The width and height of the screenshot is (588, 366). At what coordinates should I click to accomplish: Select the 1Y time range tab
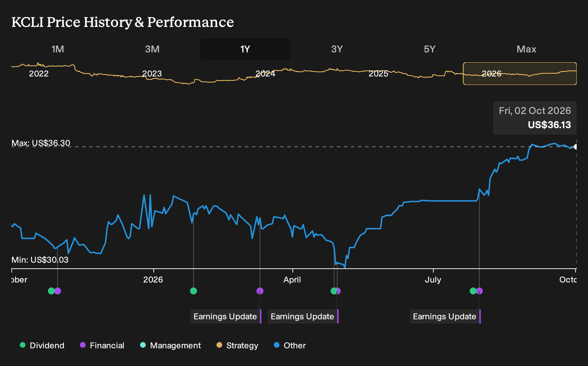coord(246,49)
